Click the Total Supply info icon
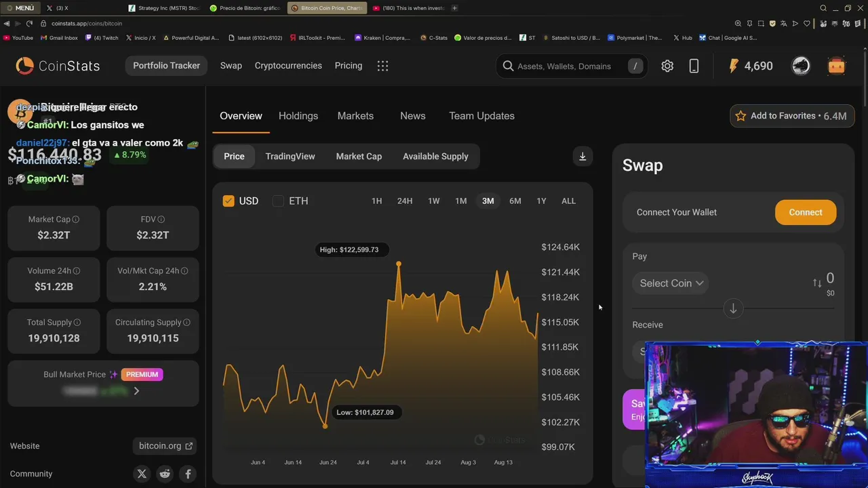This screenshot has height=488, width=868. pyautogui.click(x=77, y=322)
